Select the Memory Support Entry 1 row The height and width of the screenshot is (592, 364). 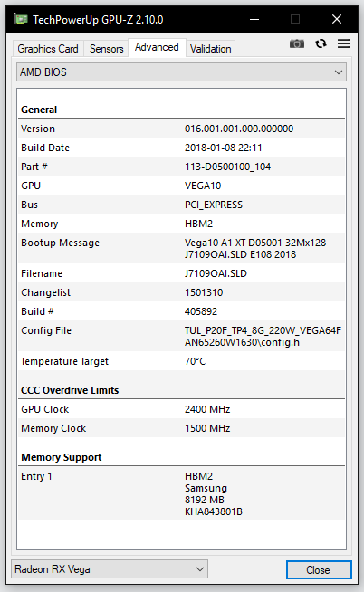pyautogui.click(x=182, y=494)
